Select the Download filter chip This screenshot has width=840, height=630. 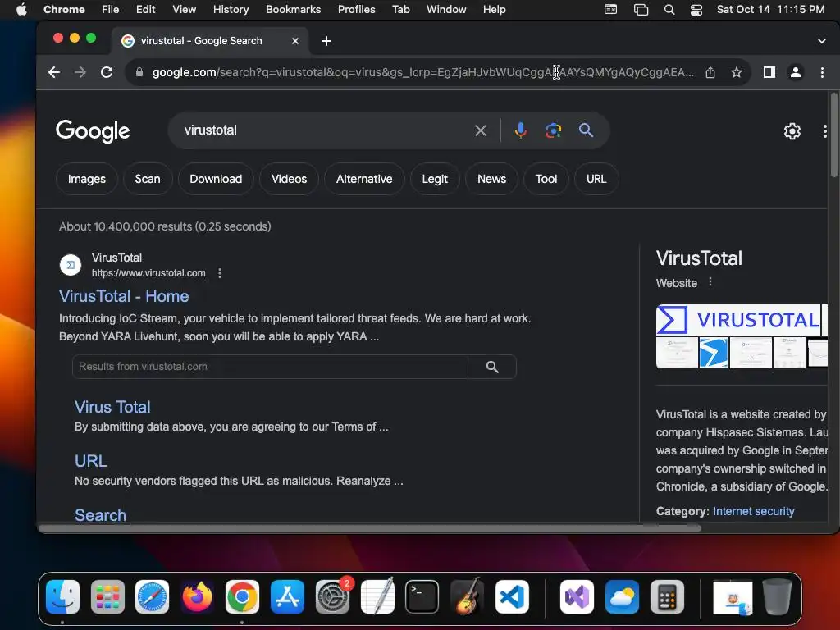coord(216,179)
